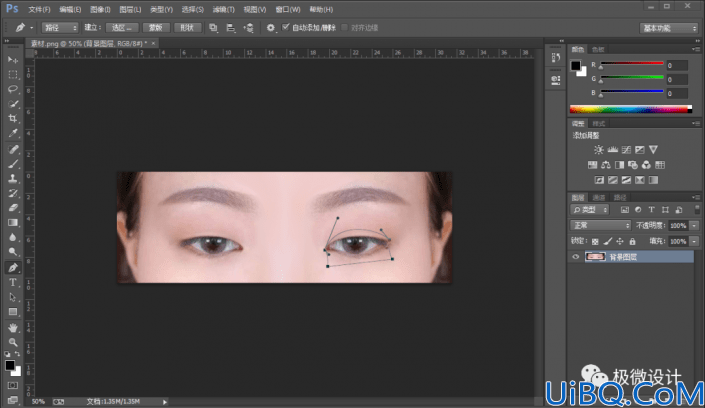Open the pen tool preset picker arrow
The width and height of the screenshot is (705, 408).
coord(31,28)
